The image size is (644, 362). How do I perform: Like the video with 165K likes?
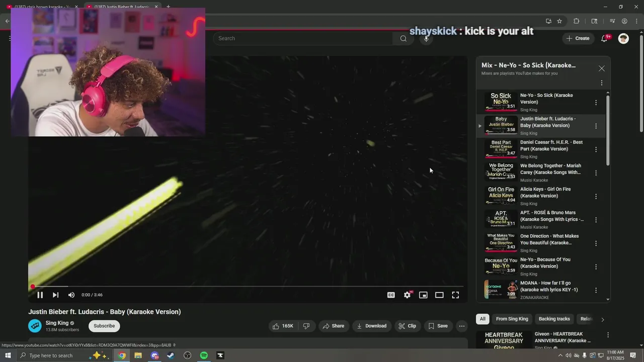[283, 326]
